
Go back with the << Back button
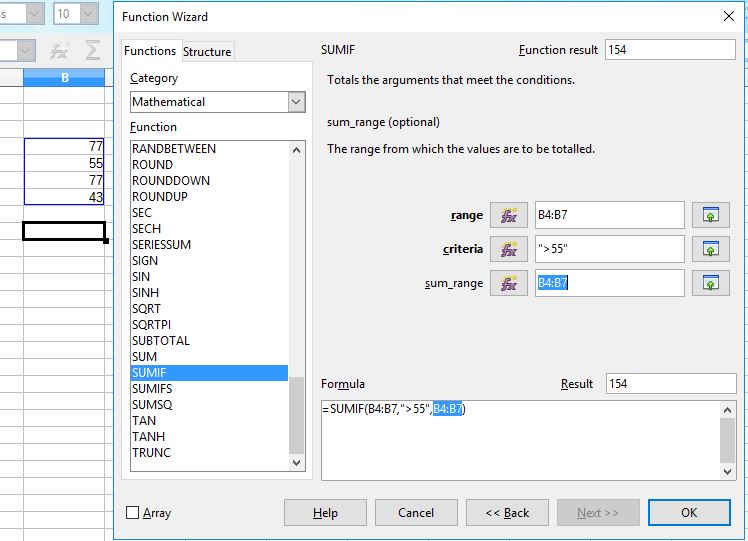[507, 512]
